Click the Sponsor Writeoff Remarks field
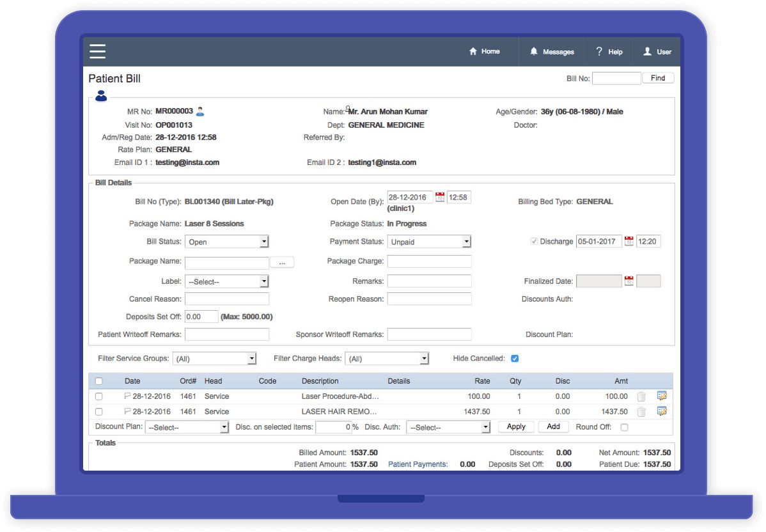This screenshot has width=766, height=532. pos(429,334)
